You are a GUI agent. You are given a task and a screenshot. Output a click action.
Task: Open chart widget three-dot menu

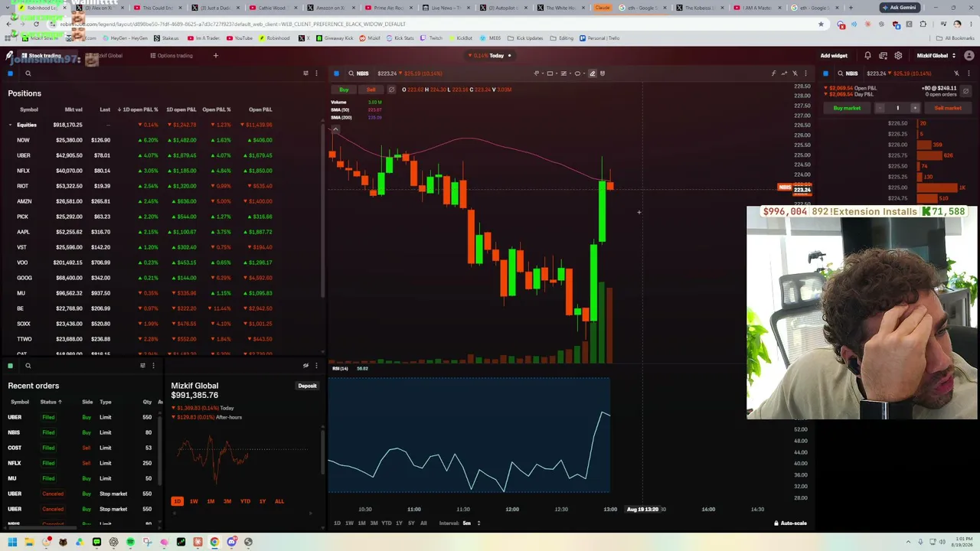[x=805, y=73]
